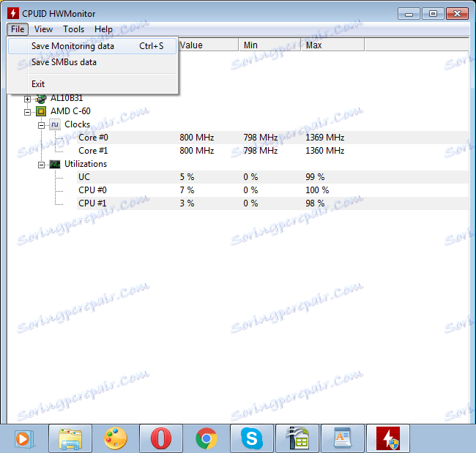Screen dimensions: 476x453
Task: Click the 1369 MHz max value
Action: (x=325, y=138)
